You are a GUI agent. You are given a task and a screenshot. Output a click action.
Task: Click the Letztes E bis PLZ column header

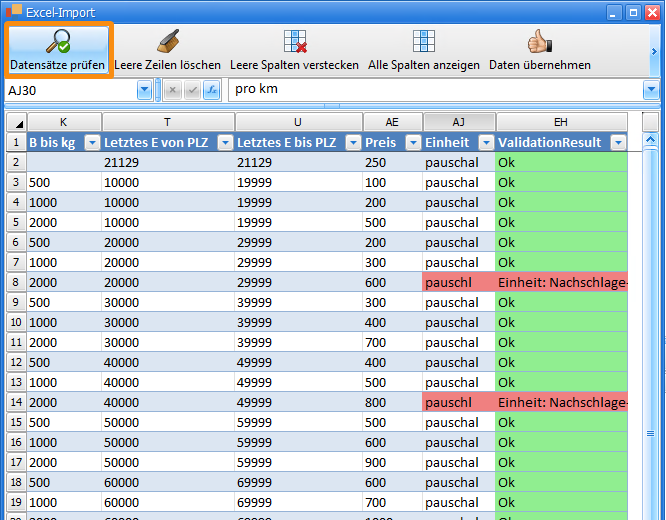coord(299,143)
